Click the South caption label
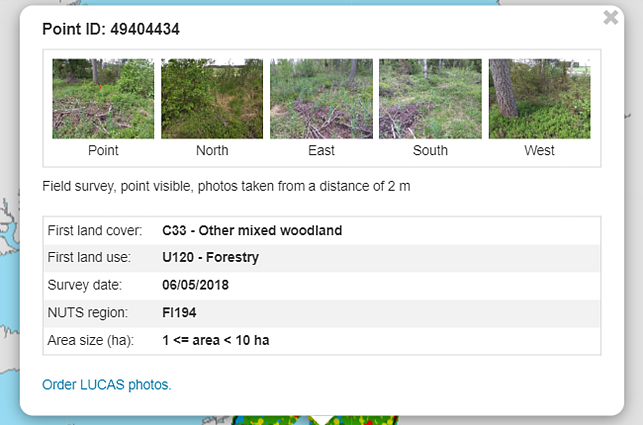The width and height of the screenshot is (643, 425). 430,151
